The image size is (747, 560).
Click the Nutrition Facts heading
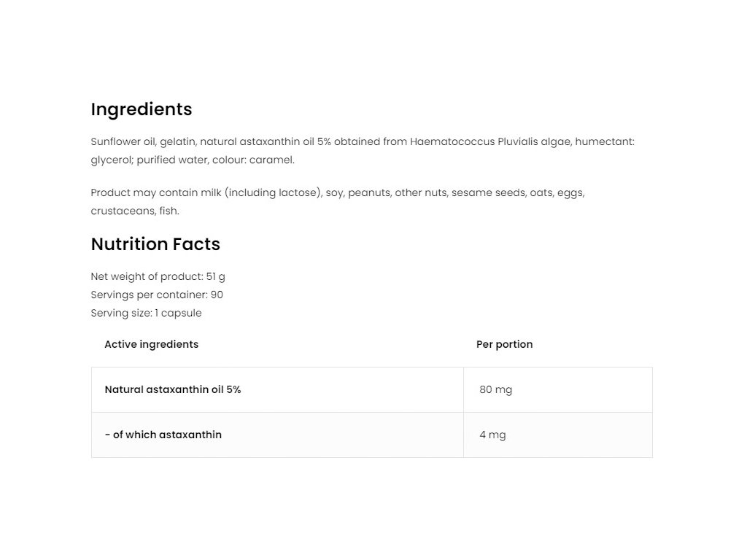point(155,244)
